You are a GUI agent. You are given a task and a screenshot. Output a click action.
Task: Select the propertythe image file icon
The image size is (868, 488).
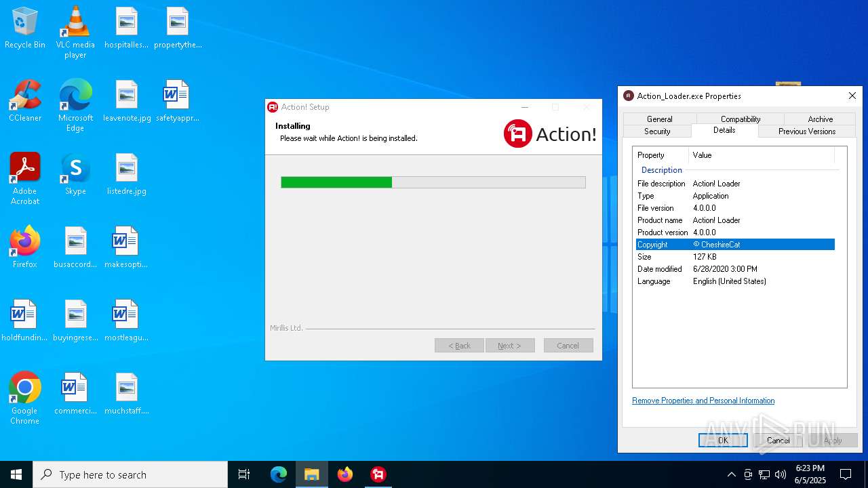pyautogui.click(x=178, y=28)
